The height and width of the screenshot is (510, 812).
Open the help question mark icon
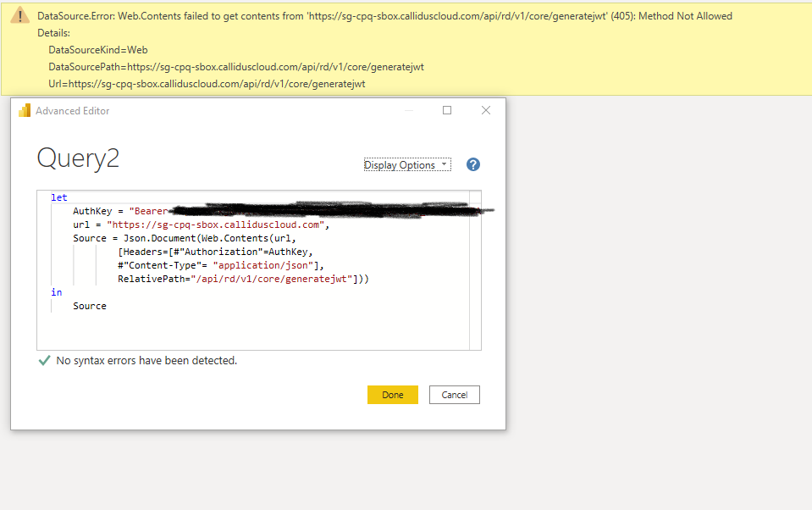(x=472, y=165)
